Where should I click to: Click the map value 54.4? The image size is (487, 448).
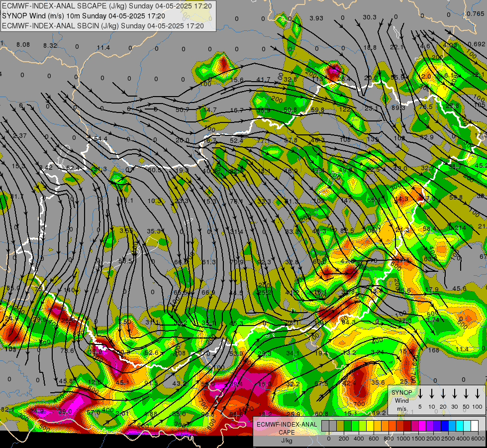pyautogui.click(x=100, y=139)
